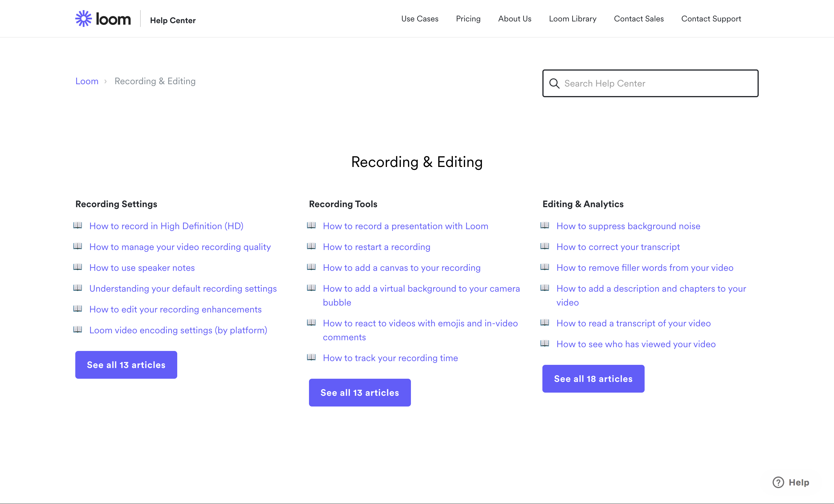Viewport: 834px width, 504px height.
Task: Open the description and chapters article
Action: pos(651,295)
